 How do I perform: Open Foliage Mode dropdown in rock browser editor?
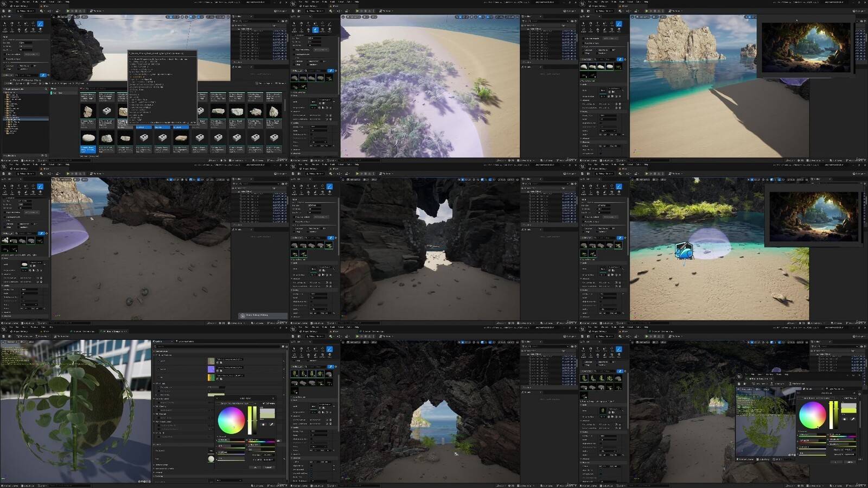pyautogui.click(x=24, y=11)
